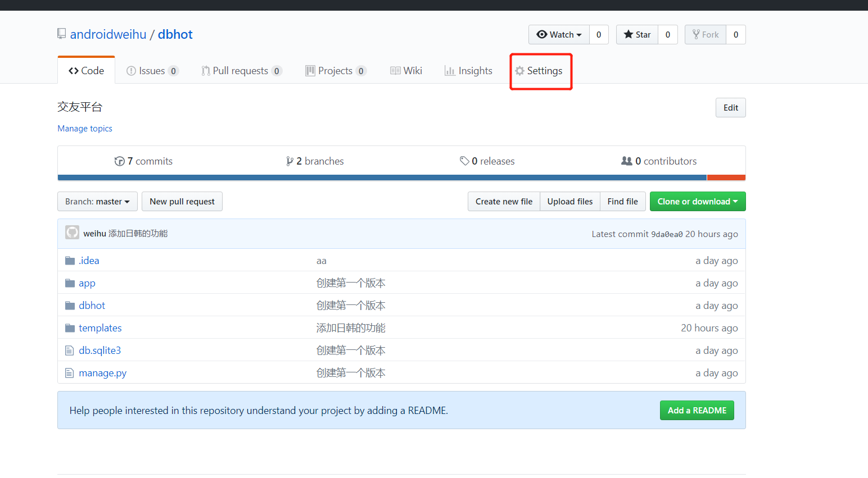Open the 'aa' commit message for .idea

(x=322, y=261)
